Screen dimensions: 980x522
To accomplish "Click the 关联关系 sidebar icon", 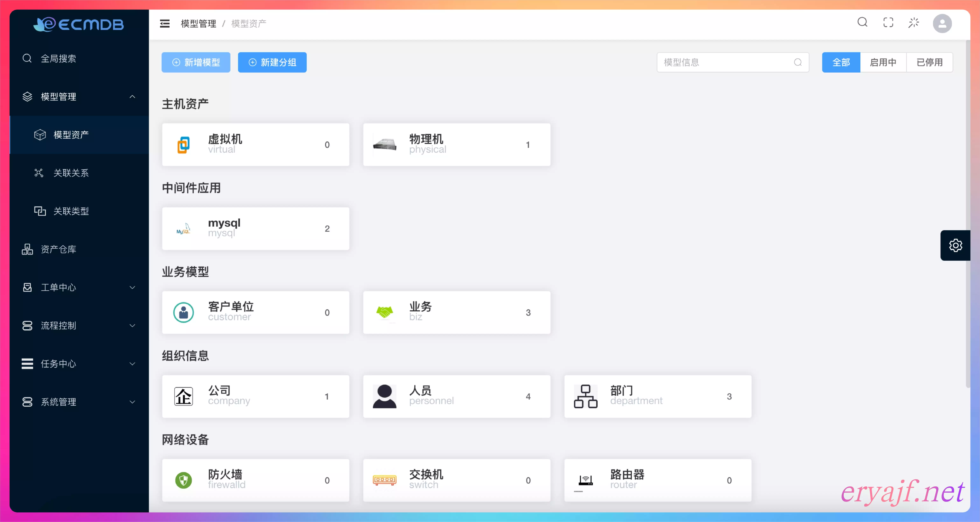I will [x=39, y=173].
